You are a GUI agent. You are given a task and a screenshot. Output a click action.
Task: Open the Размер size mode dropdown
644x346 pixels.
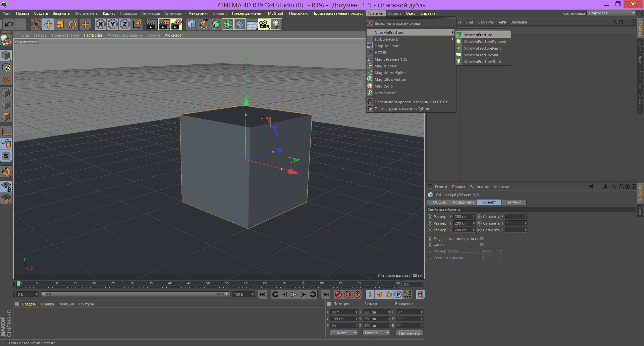[x=376, y=333]
